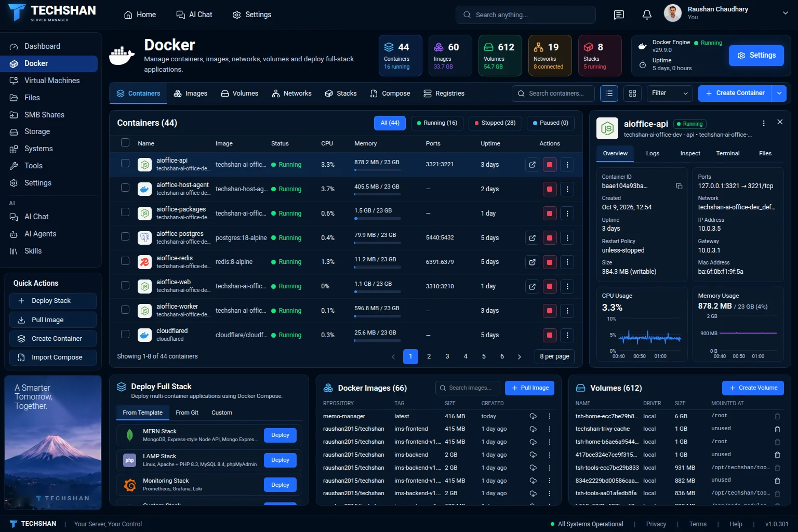The image size is (798, 532).
Task: Switch to list view layout
Action: tap(609, 94)
